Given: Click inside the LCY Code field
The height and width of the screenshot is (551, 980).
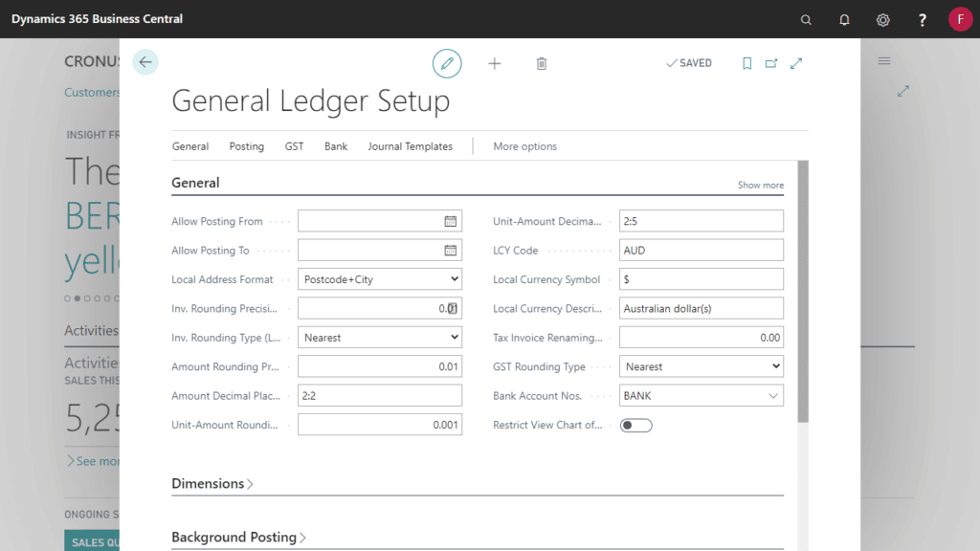Looking at the screenshot, I should (702, 250).
